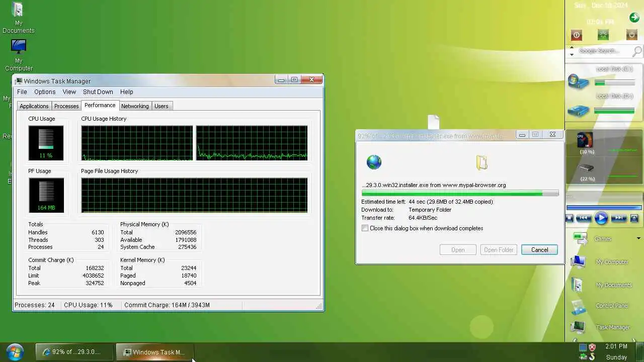This screenshot has height=362, width=644.
Task: Click the RAM chip gadget icon
Action: 586,168
